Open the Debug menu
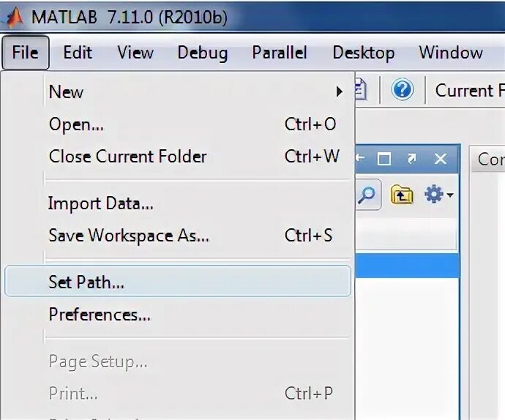This screenshot has height=420, width=505. point(203,53)
